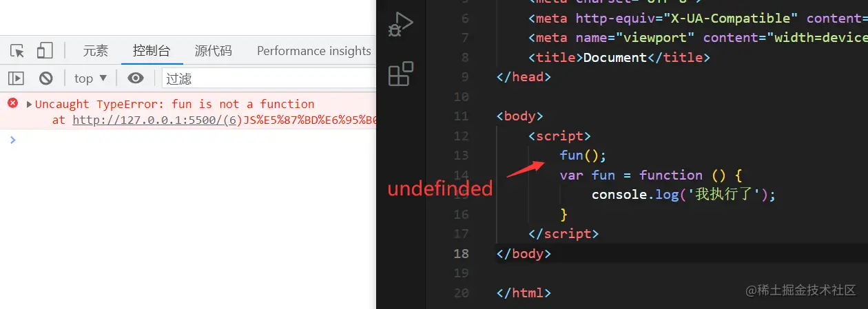Image resolution: width=868 pixels, height=309 pixels.
Task: Open the 源代码 tab
Action: (213, 51)
